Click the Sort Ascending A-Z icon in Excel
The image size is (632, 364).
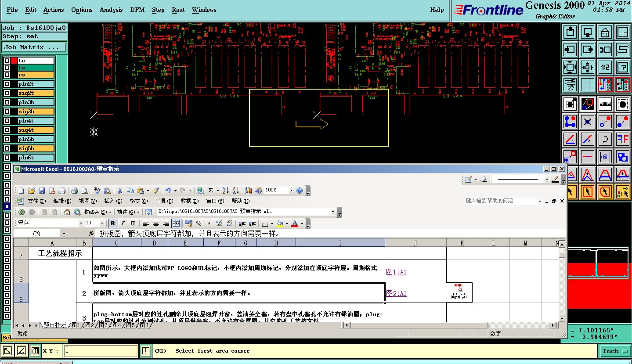coord(225,191)
